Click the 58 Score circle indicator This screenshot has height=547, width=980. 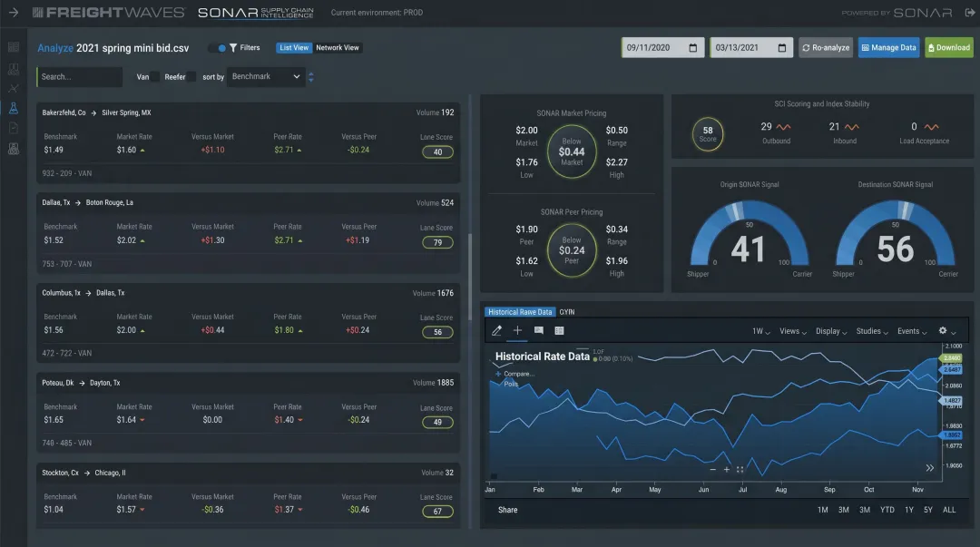(708, 133)
